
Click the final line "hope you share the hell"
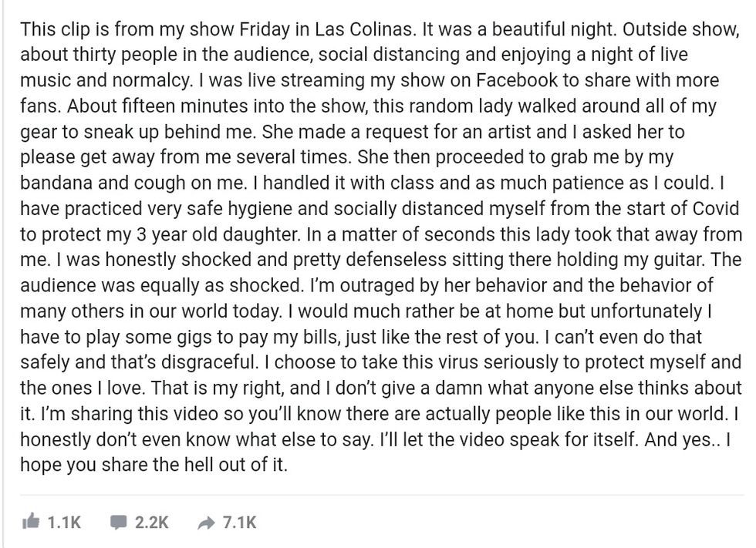(x=116, y=466)
